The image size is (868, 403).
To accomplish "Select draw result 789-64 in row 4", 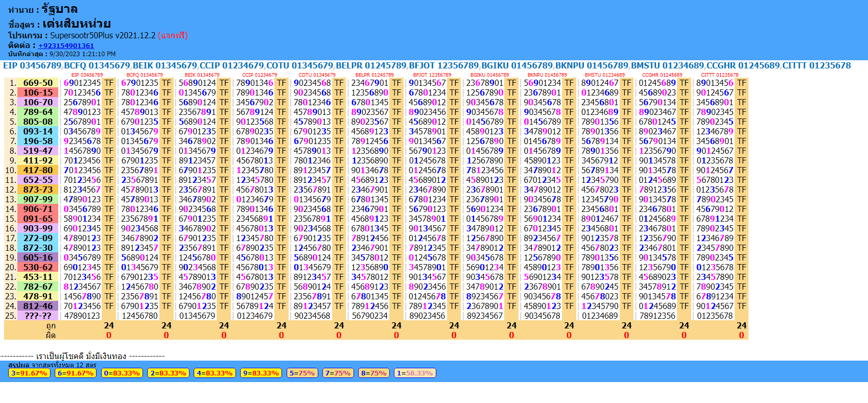I will [x=38, y=112].
